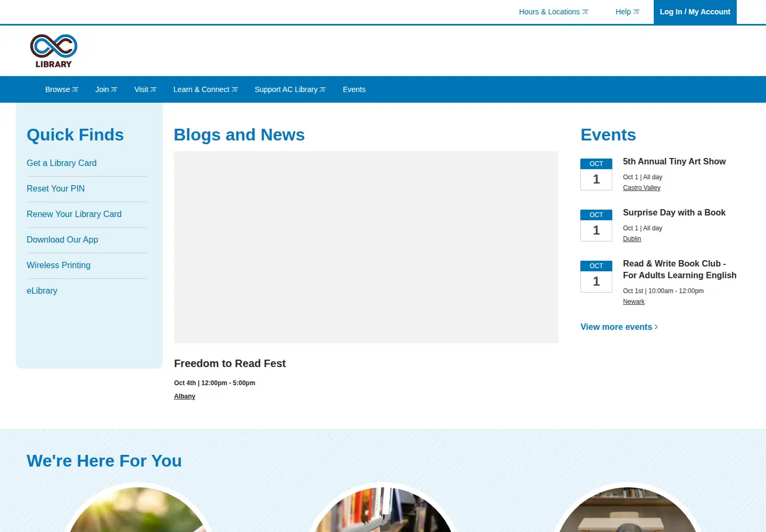Expand the Support AC Library menu

(290, 89)
